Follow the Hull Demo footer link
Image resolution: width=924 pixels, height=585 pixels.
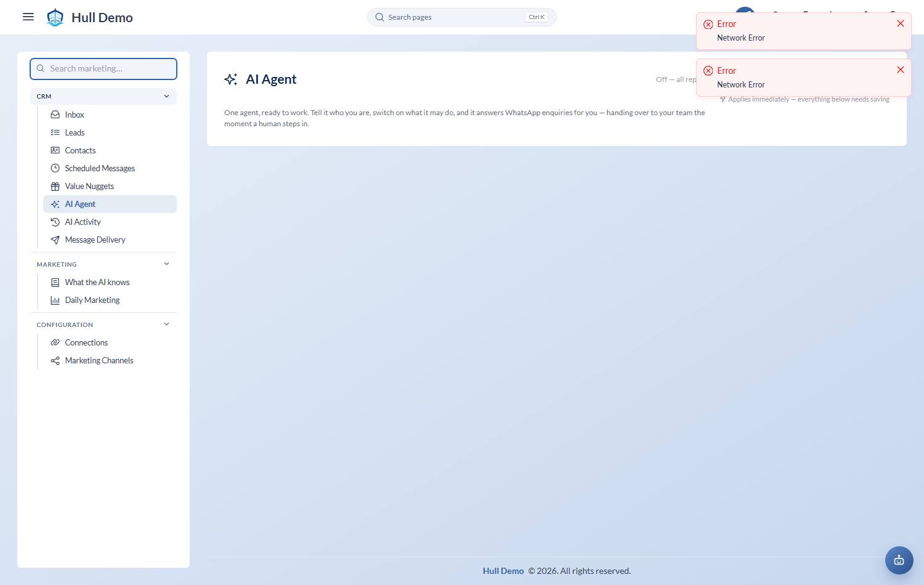503,571
